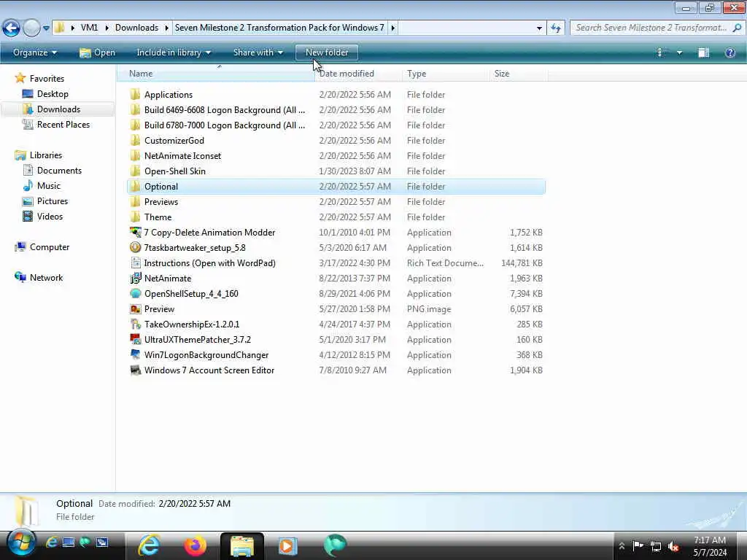Image resolution: width=747 pixels, height=560 pixels.
Task: Refresh the current folder view
Action: [x=555, y=28]
